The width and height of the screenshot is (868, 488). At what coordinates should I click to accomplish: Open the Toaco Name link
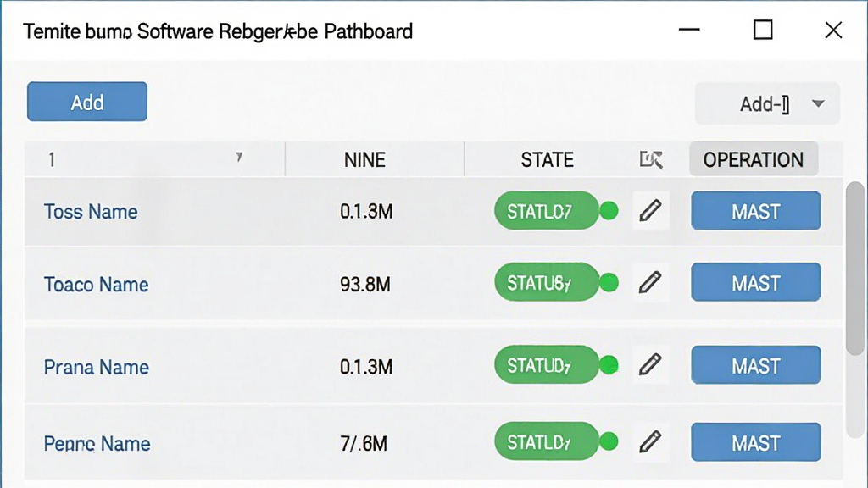coord(97,285)
